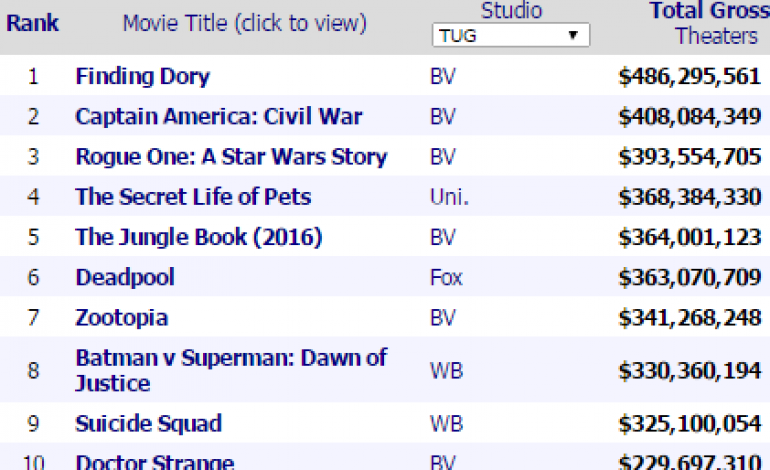Open the Suicide Squad link
Viewport: 770px width, 470px height.
148,423
